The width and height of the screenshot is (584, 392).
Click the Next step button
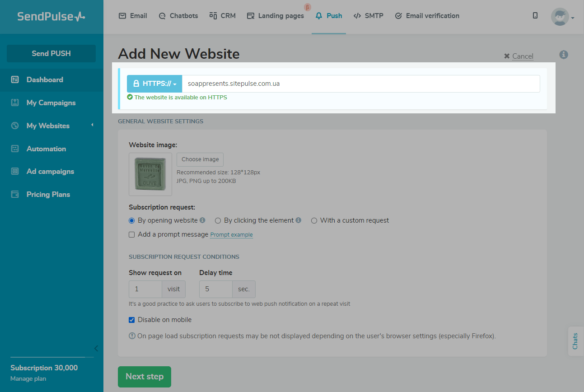click(x=145, y=377)
